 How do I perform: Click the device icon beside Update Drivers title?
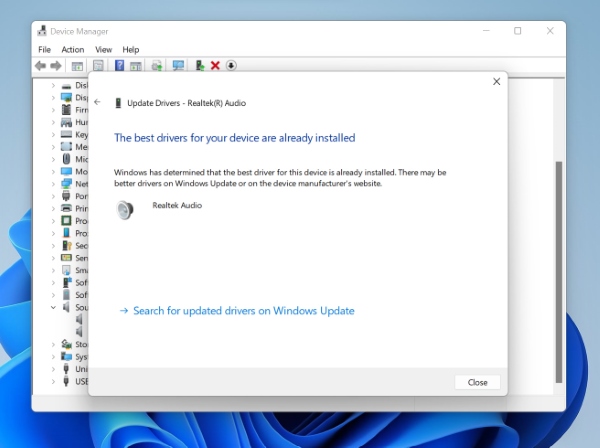[x=118, y=103]
